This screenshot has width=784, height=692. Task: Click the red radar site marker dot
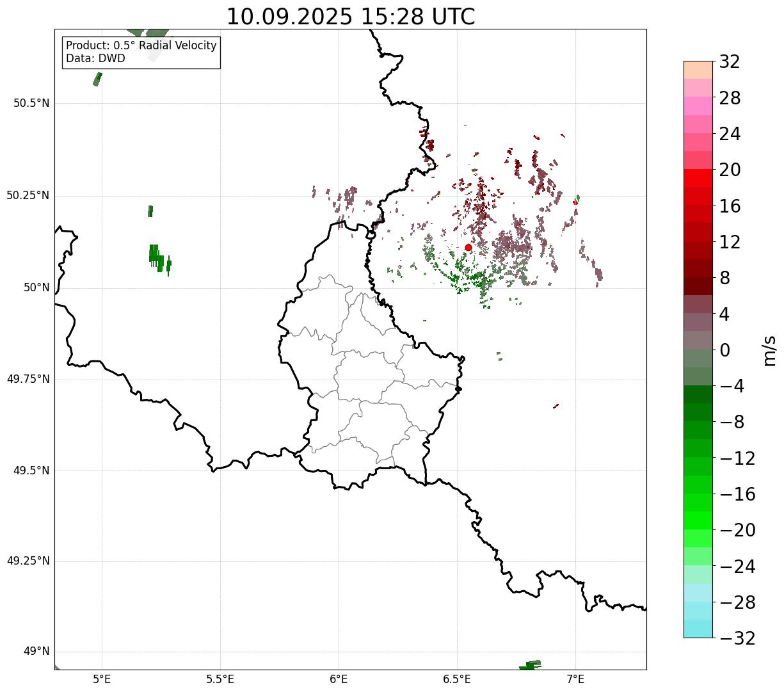tap(468, 247)
